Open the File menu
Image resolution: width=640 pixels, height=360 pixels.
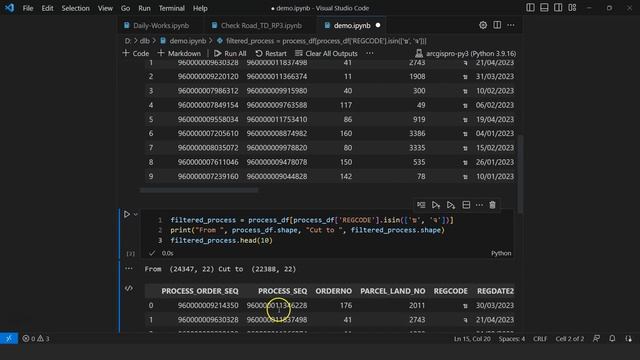(28, 8)
